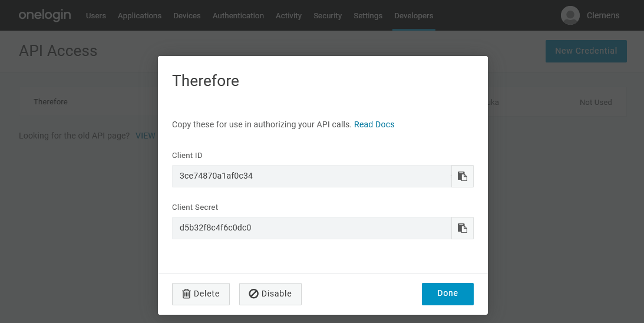Screen dimensions: 644x323
Task: Open the Security menu
Action: pyautogui.click(x=328, y=16)
